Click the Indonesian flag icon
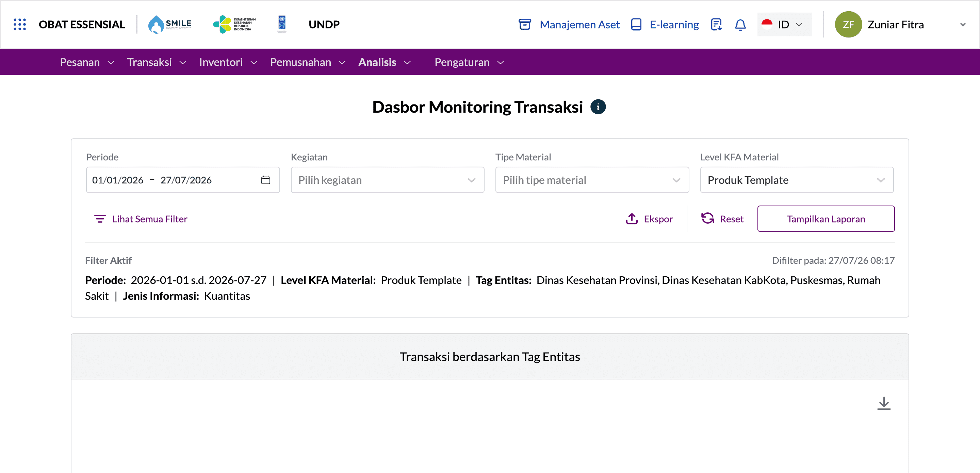980x473 pixels. (x=767, y=24)
